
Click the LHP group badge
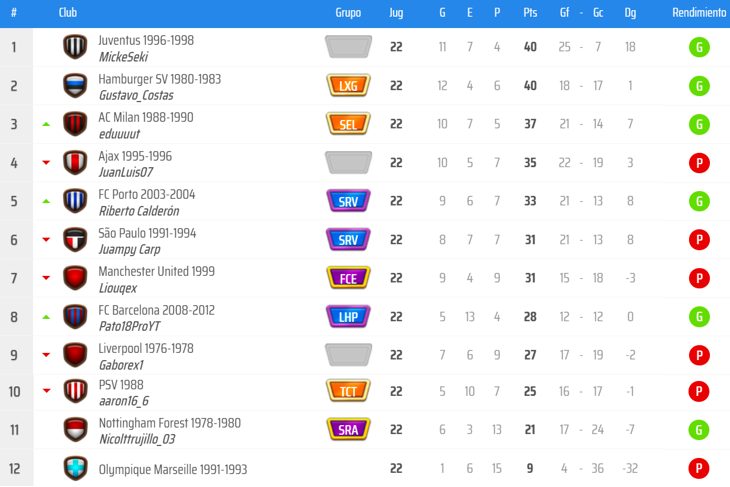(348, 316)
